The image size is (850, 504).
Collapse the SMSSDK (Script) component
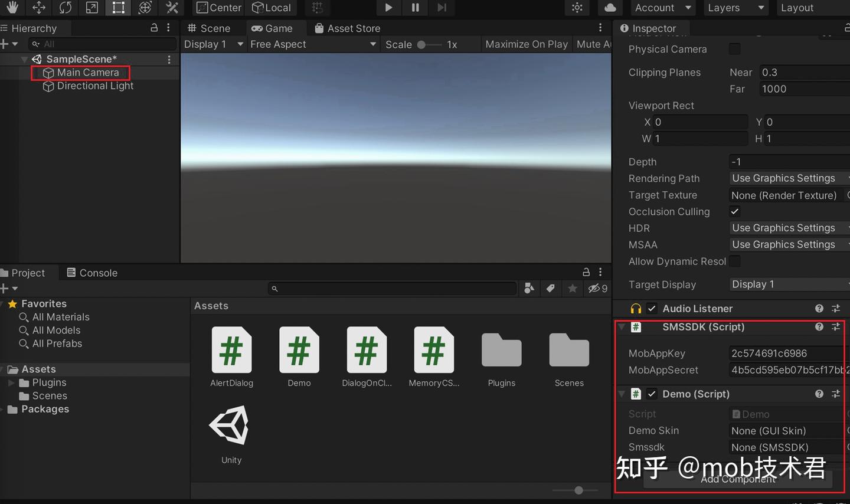(621, 326)
